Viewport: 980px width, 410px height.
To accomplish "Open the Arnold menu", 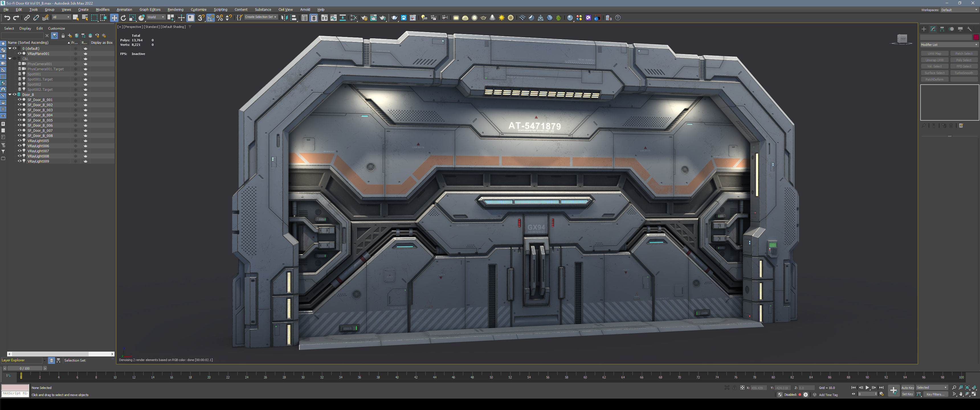I will [305, 9].
